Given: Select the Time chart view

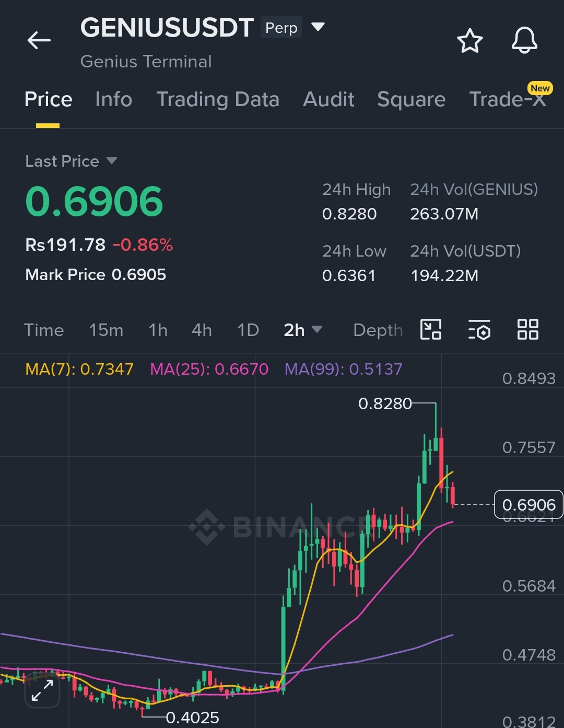Looking at the screenshot, I should (44, 330).
